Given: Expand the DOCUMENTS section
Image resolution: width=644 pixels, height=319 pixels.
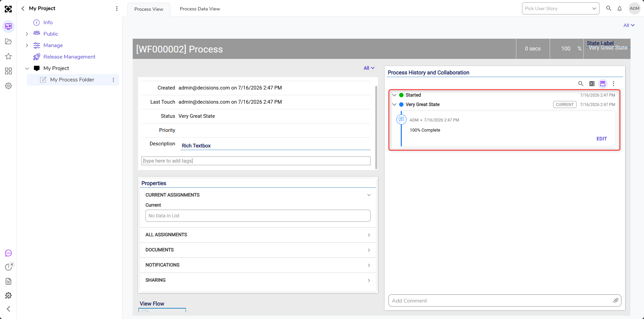Looking at the screenshot, I should (369, 250).
